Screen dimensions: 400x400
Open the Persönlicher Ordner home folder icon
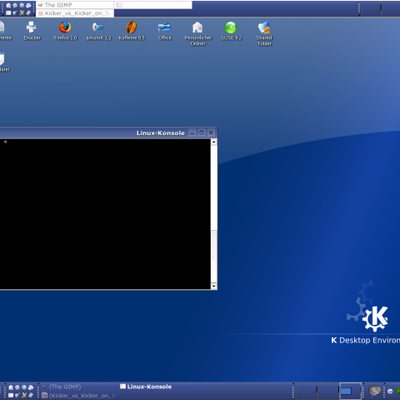pyautogui.click(x=198, y=33)
